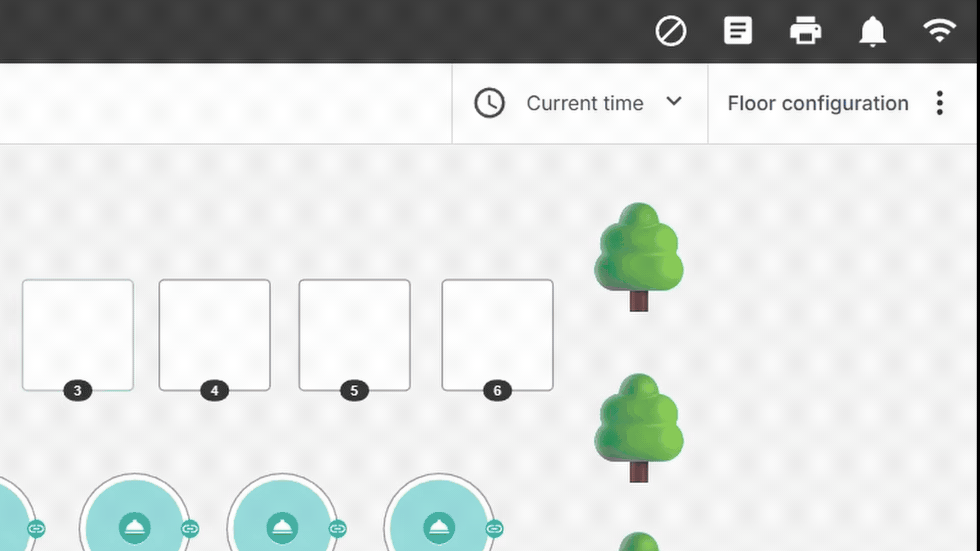Click the clock icon beside Current time
Viewport: 980px width, 551px height.
click(489, 103)
